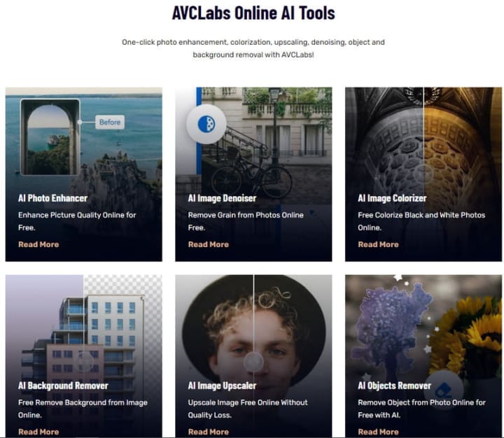504x438 pixels.
Task: Click the eraser icon on Objects Remover card
Action: 443,390
